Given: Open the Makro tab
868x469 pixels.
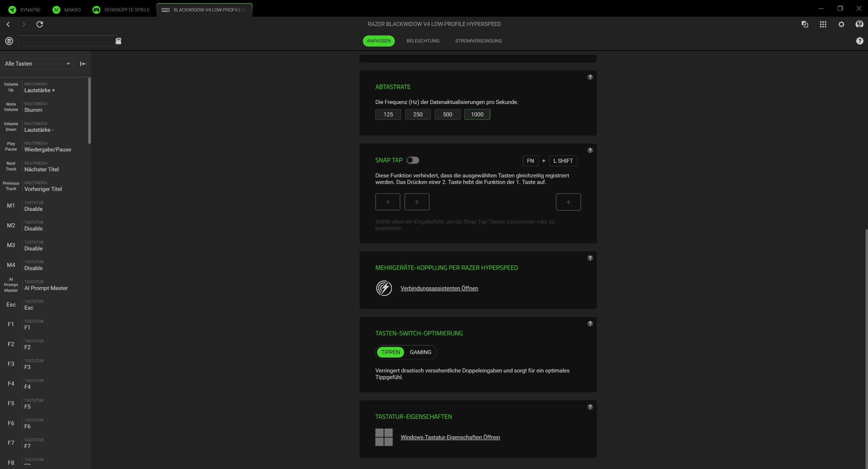Looking at the screenshot, I should [67, 10].
